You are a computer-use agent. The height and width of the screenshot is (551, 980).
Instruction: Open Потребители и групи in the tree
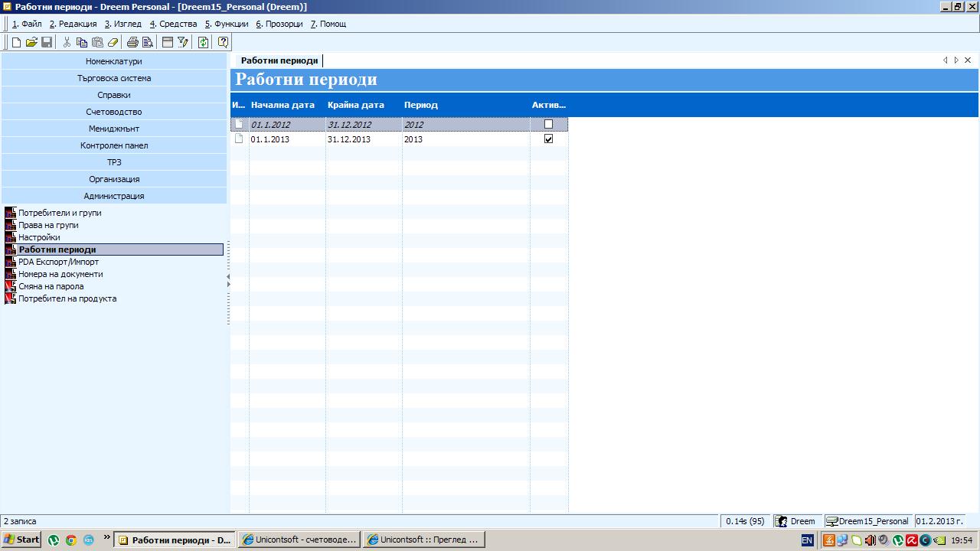coord(60,213)
